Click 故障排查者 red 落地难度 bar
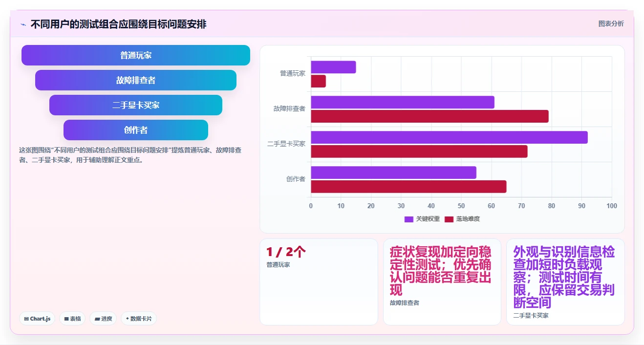Screen dimensions: 644x345 coord(429,116)
